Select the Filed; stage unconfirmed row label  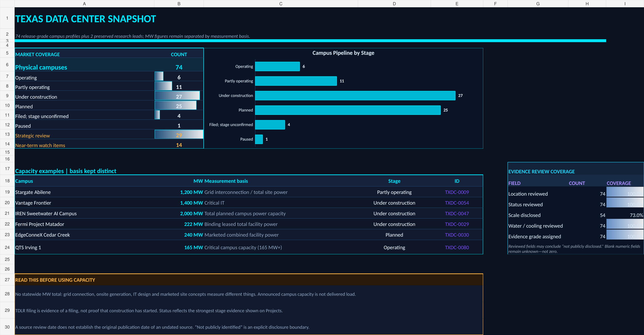click(x=42, y=116)
